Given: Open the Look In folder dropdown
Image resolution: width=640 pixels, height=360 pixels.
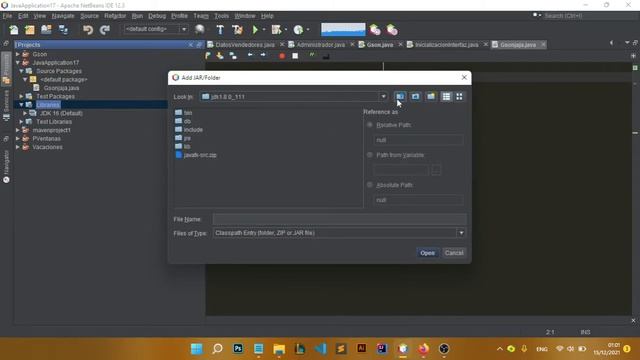Looking at the screenshot, I should pyautogui.click(x=383, y=97).
